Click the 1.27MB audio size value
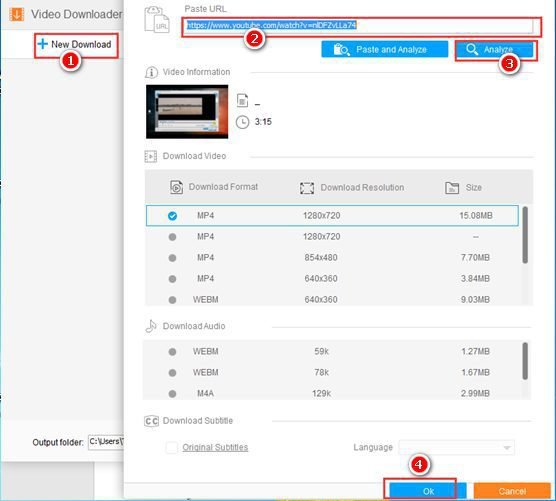The height and width of the screenshot is (501, 556). pyautogui.click(x=476, y=352)
